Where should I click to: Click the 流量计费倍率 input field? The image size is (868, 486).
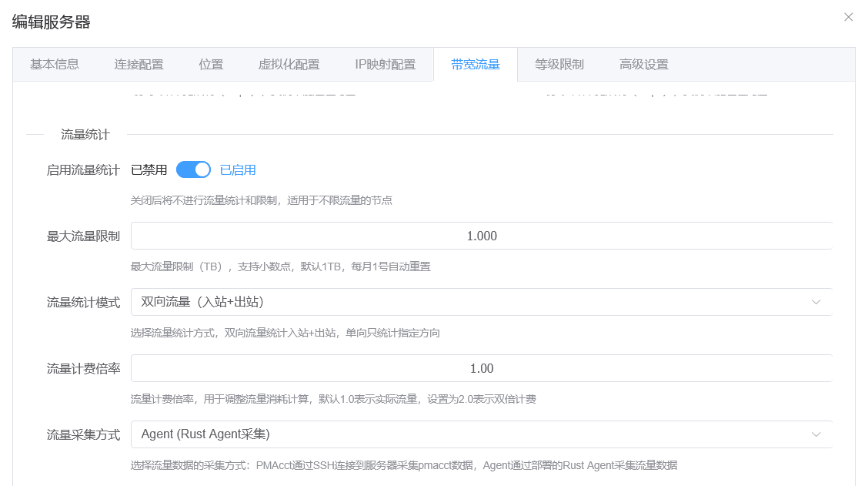pos(481,368)
